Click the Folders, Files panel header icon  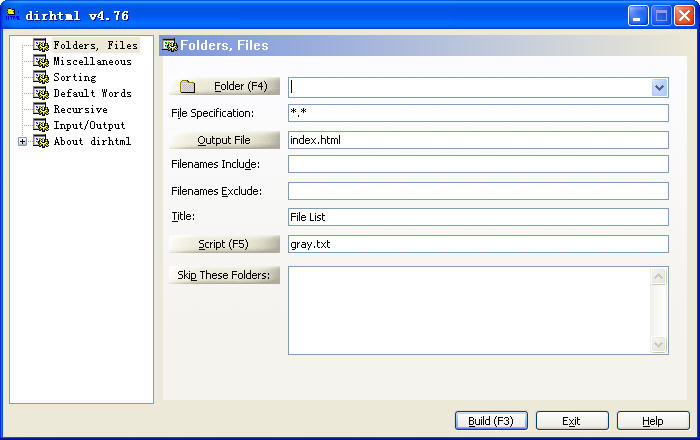(170, 46)
